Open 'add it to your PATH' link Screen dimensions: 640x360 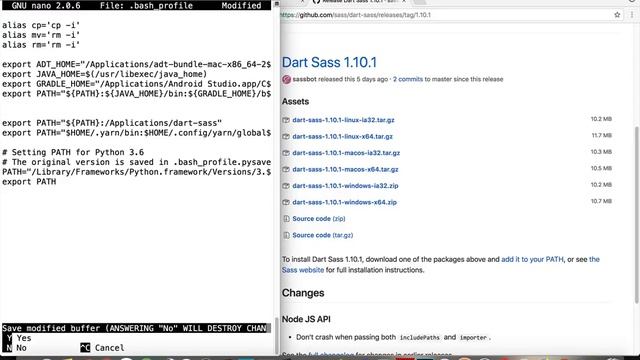coord(532,259)
